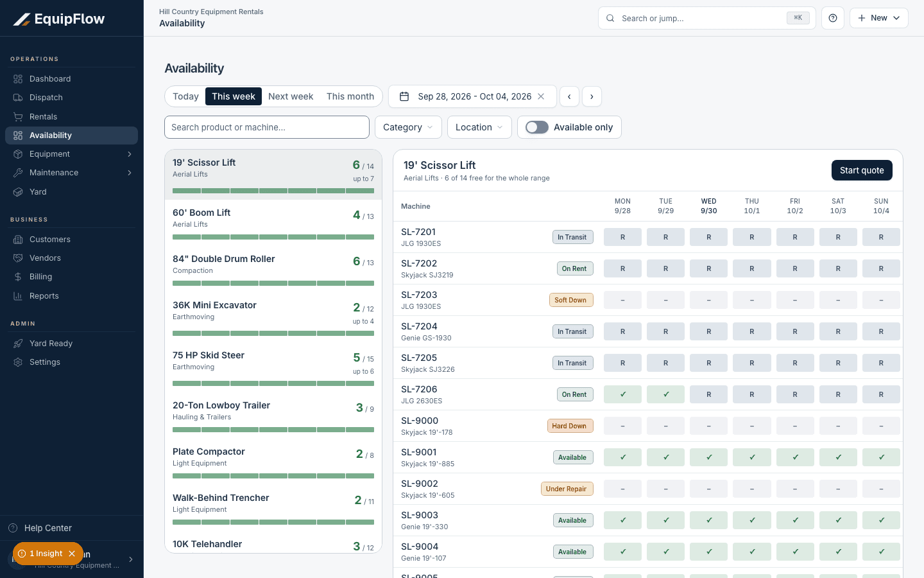Viewport: 924px width, 578px height.
Task: Dismiss the 1 Insight notification
Action: (x=72, y=554)
